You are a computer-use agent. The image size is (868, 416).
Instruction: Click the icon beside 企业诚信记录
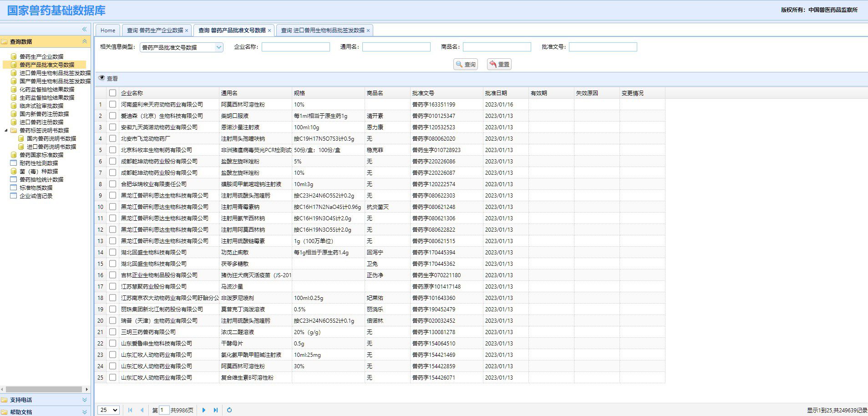(14, 196)
